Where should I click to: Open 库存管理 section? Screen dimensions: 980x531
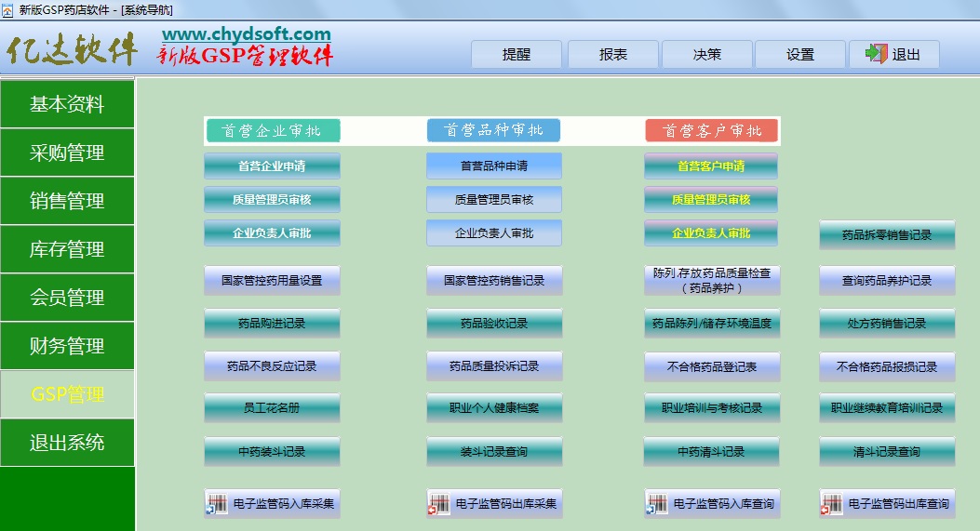(x=68, y=249)
